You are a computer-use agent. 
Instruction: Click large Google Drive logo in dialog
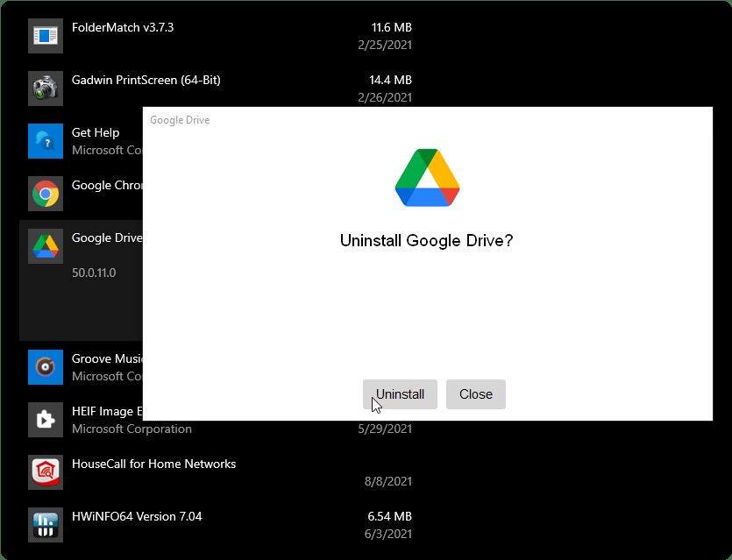[x=427, y=178]
